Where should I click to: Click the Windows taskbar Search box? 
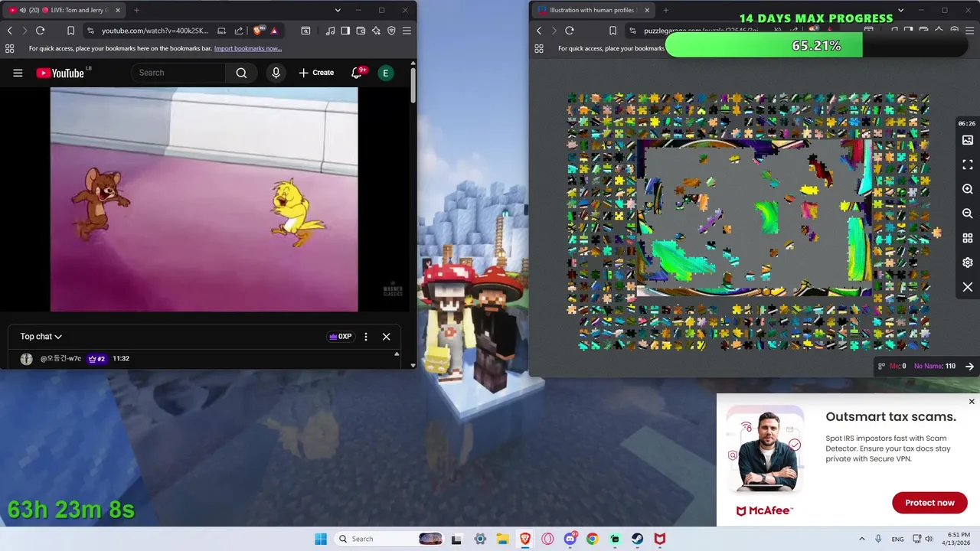click(389, 539)
